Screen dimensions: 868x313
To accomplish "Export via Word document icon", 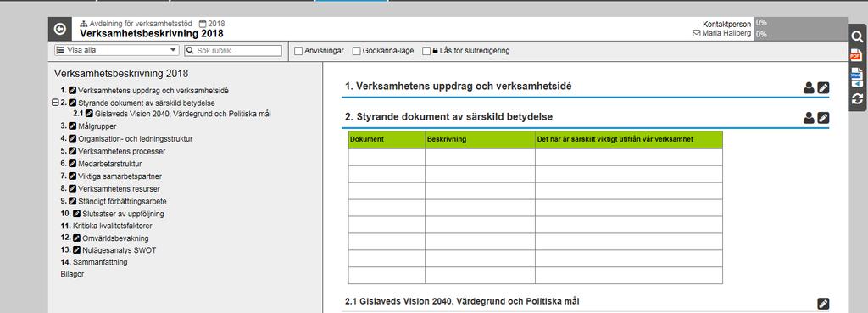I will click(x=856, y=77).
